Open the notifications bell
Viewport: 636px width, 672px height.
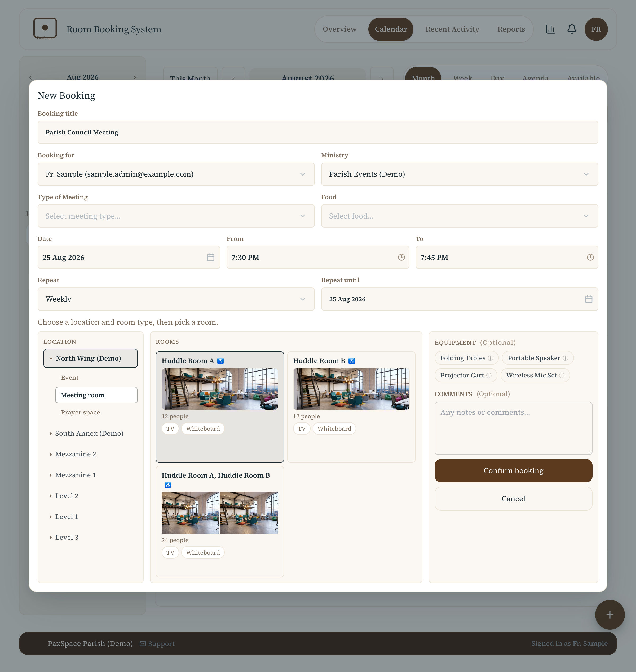click(x=572, y=29)
